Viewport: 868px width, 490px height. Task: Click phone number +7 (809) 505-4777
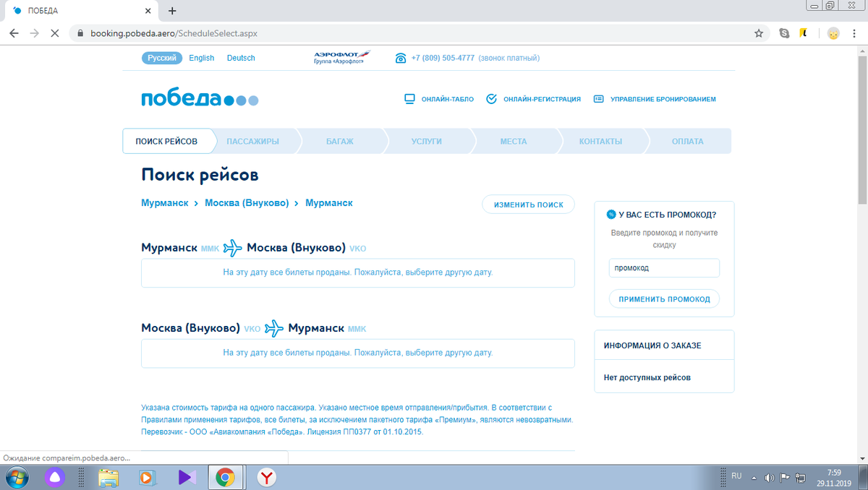click(x=443, y=58)
